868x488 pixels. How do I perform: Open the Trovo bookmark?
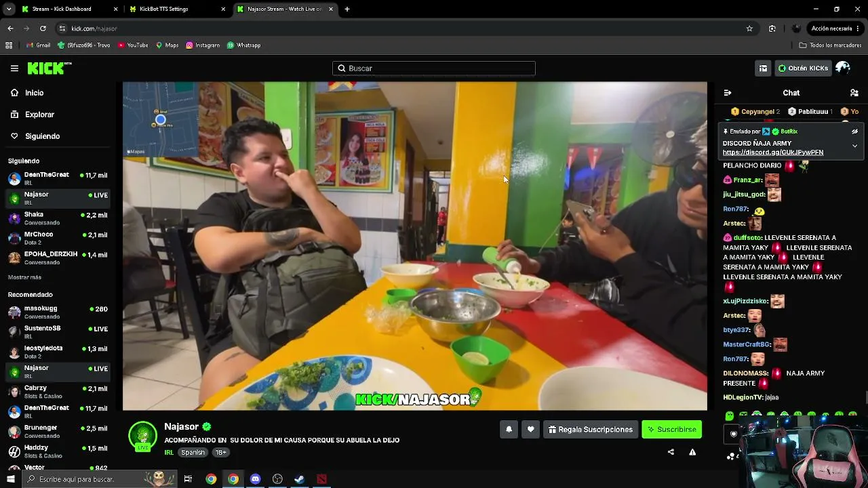click(x=83, y=45)
